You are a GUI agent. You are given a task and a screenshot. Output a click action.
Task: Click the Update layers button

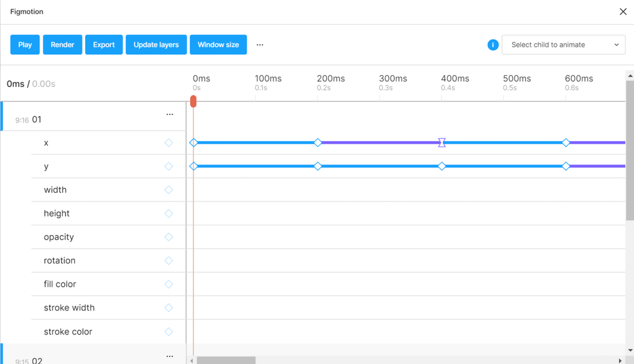coord(156,45)
